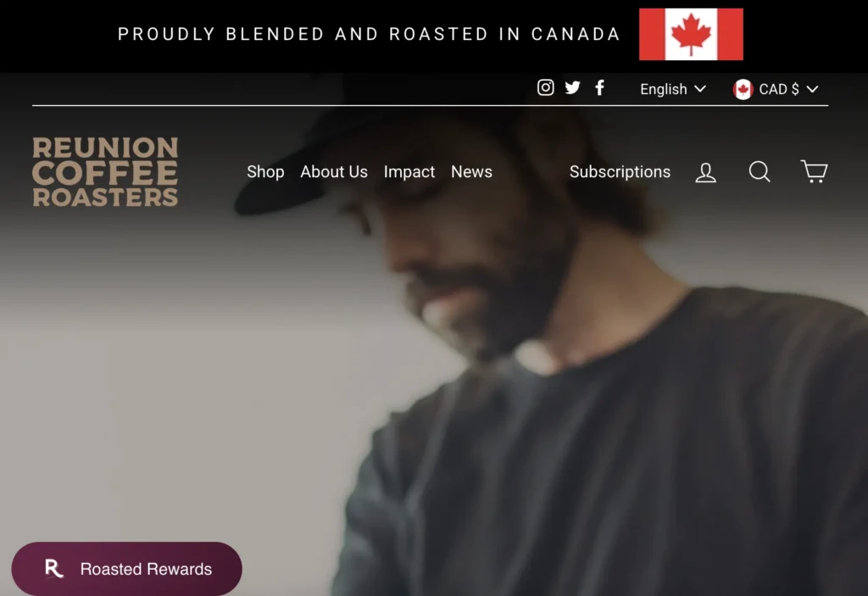This screenshot has height=596, width=868.
Task: Click the Canada flag currency icon
Action: 743,89
